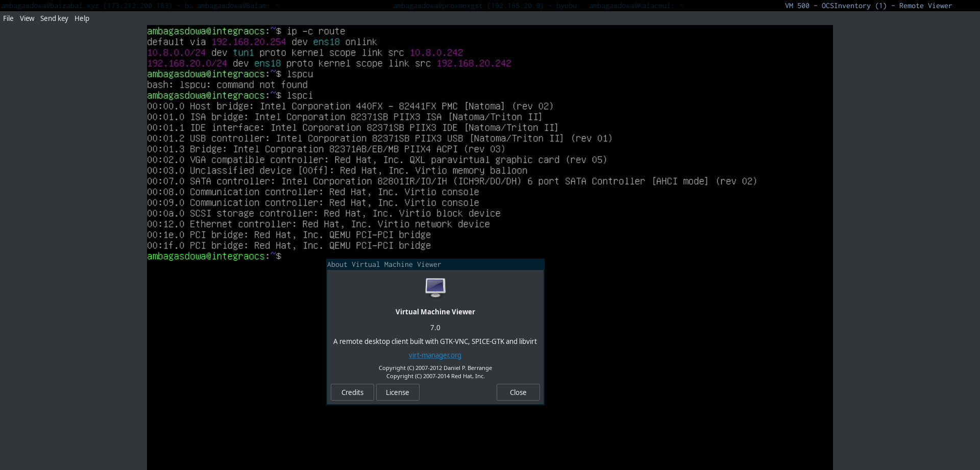Switch to the ambagasdowa@baizabal.xyz window tab
Screen dimensions: 980x470
pos(87,6)
